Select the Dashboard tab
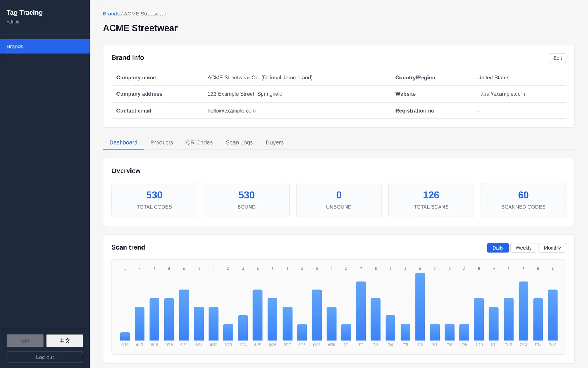This screenshot has height=368, width=588. point(123,142)
